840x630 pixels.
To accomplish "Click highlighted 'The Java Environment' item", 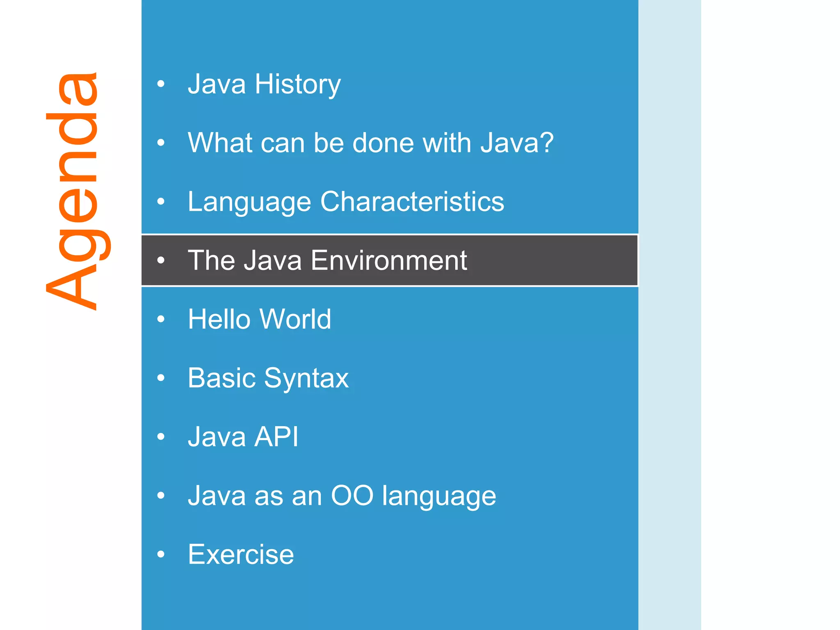I will coord(390,260).
